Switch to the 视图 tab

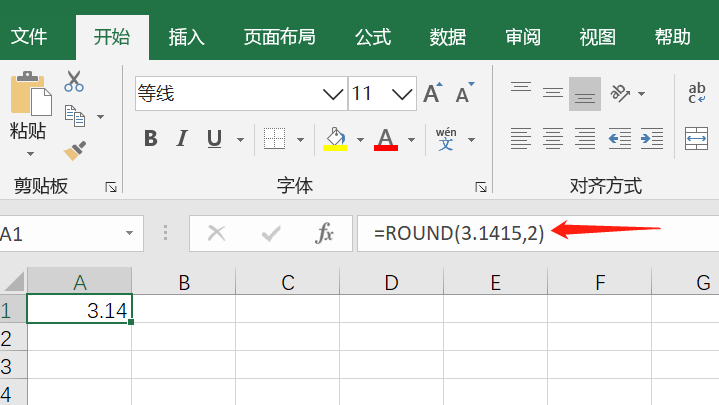(597, 37)
